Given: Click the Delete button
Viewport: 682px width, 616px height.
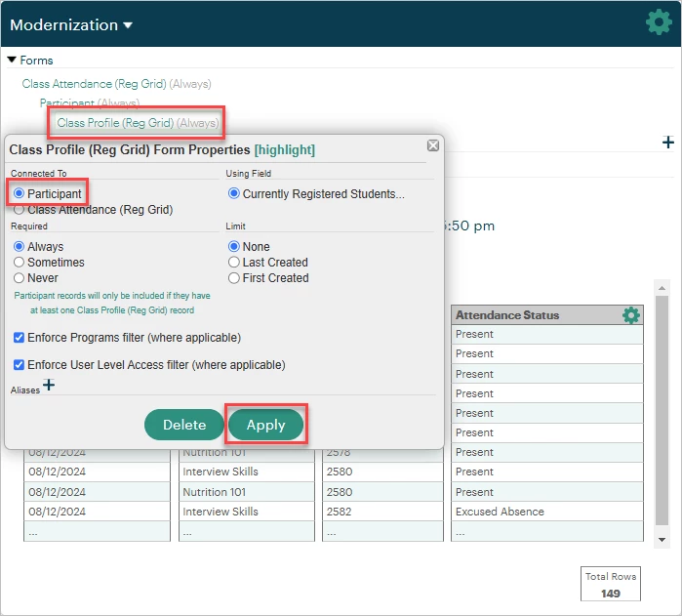Looking at the screenshot, I should click(184, 425).
